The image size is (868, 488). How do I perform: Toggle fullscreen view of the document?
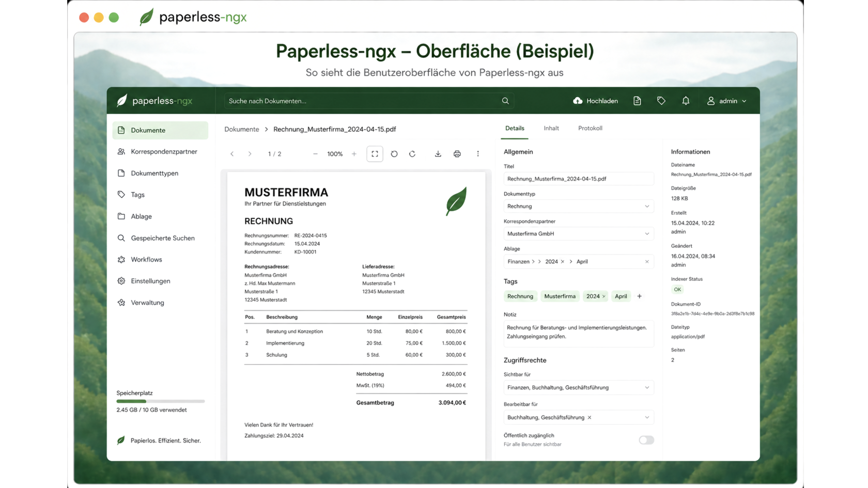375,154
